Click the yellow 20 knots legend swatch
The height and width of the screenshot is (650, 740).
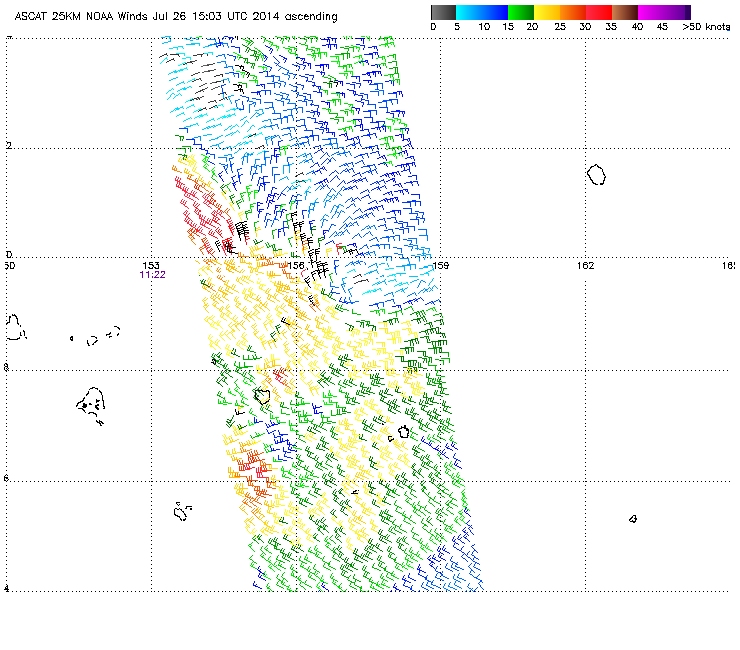pyautogui.click(x=548, y=12)
